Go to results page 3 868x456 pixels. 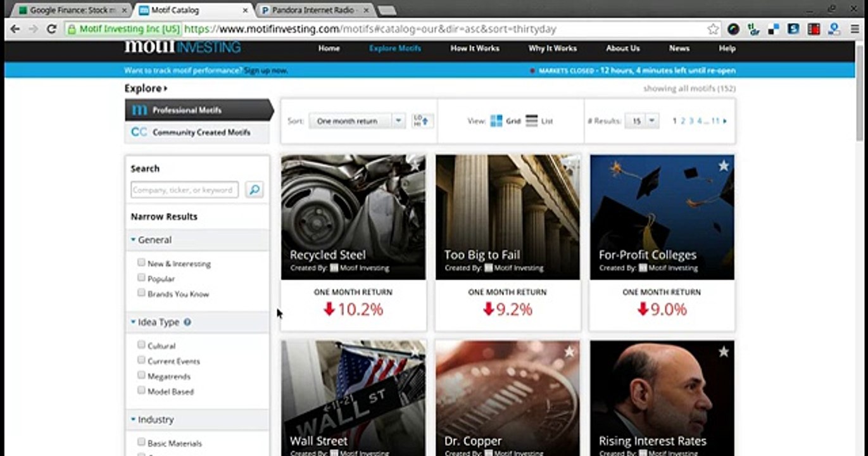coord(691,121)
